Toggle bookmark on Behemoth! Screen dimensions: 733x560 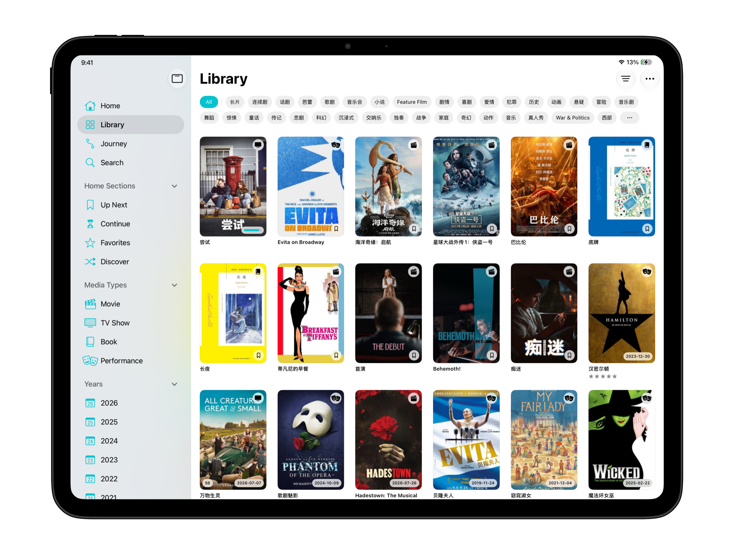pyautogui.click(x=491, y=355)
